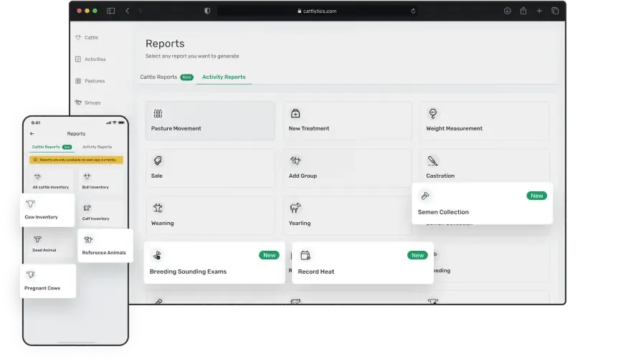Open the Castration report
The width and height of the screenshot is (636, 364).
point(485,166)
